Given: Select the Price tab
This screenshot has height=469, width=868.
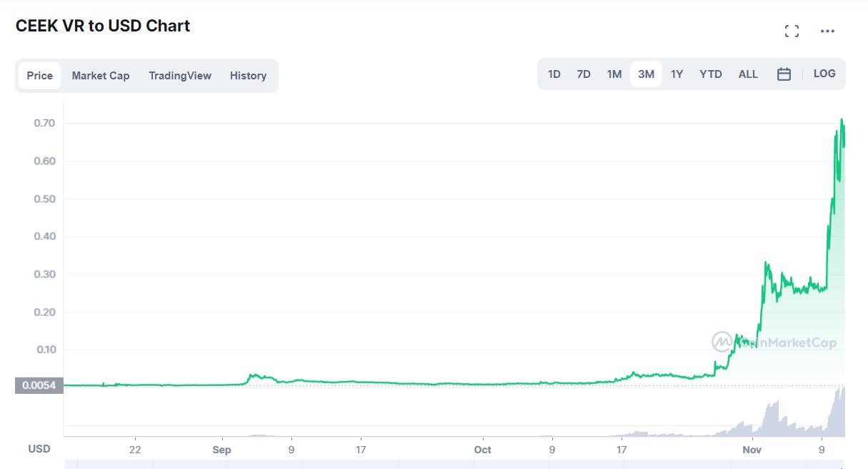Looking at the screenshot, I should pyautogui.click(x=40, y=76).
